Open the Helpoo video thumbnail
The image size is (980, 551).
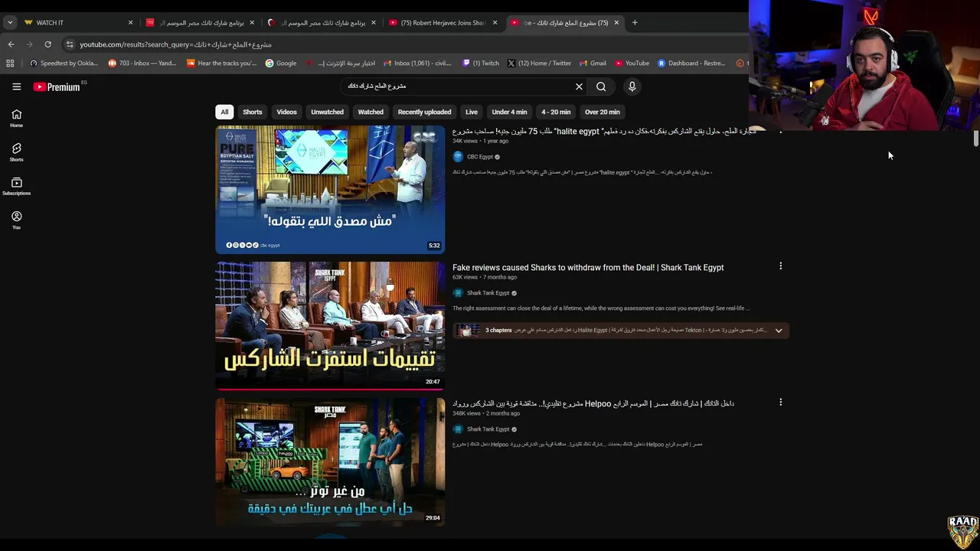(330, 462)
